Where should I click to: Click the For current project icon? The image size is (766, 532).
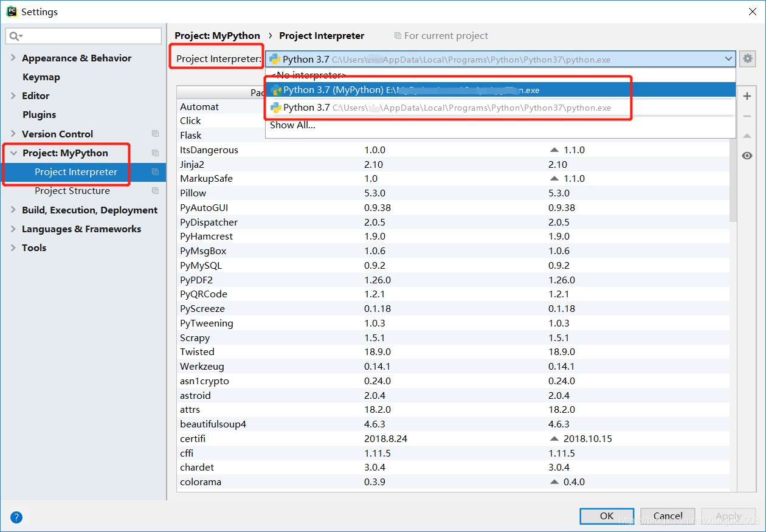tap(398, 36)
